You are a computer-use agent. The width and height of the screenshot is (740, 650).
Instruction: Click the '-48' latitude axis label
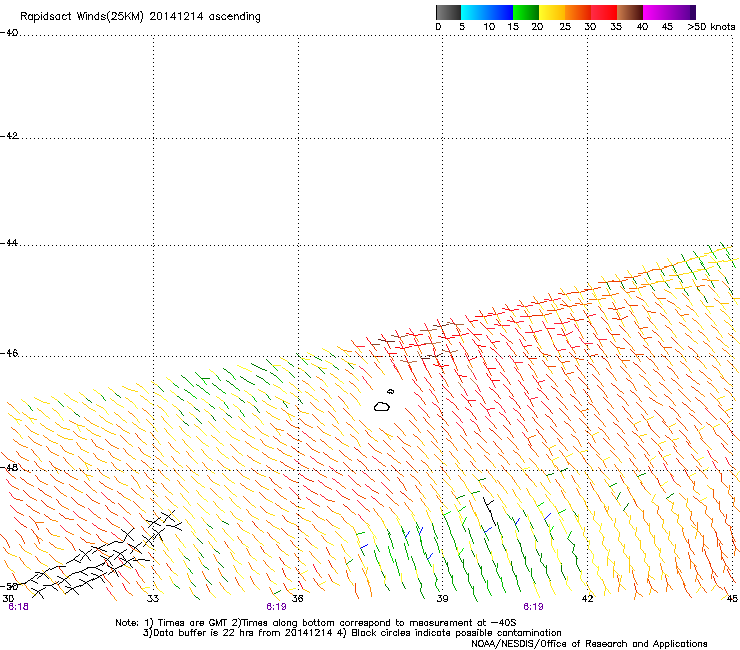click(9, 467)
